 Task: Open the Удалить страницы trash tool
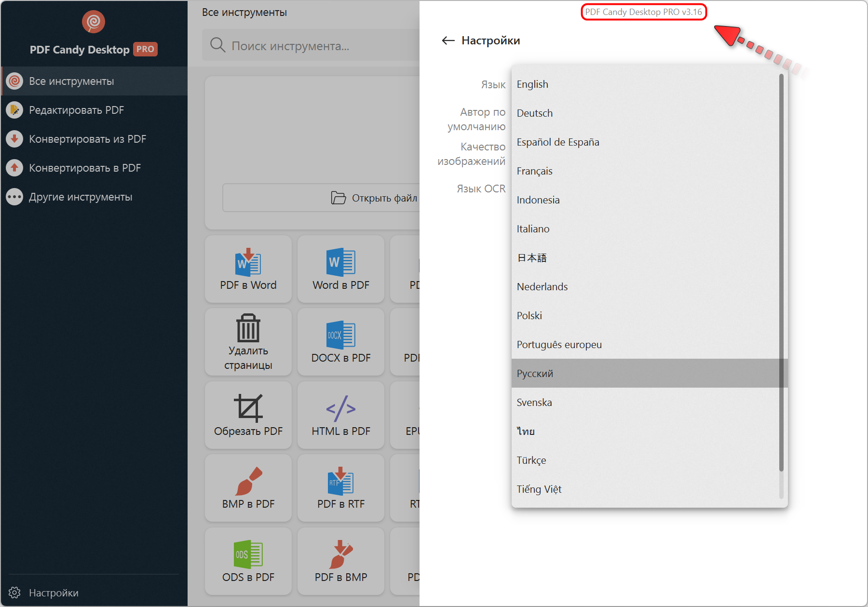[248, 342]
